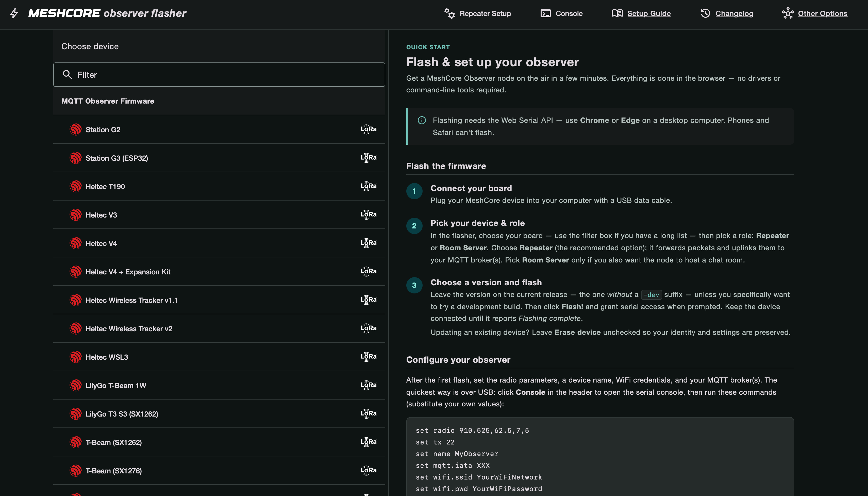Pick Heltec V4 + Expansion Kit
868x496 pixels.
pos(219,272)
